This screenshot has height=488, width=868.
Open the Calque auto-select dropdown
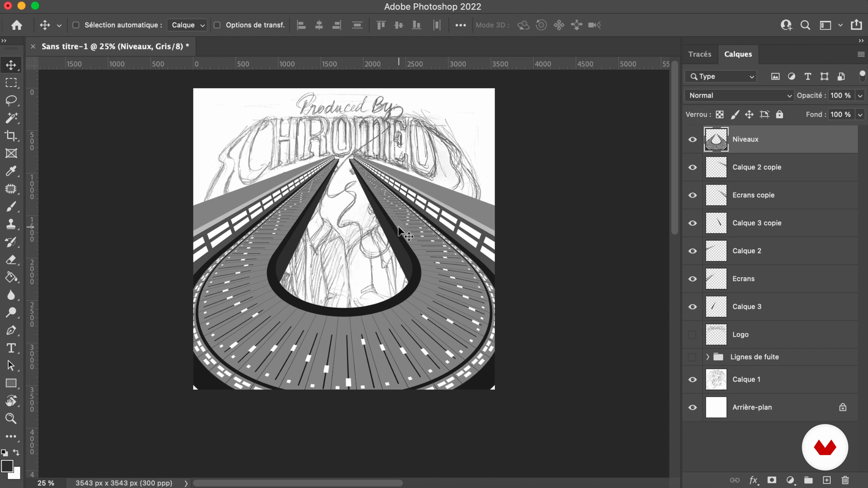tap(187, 25)
